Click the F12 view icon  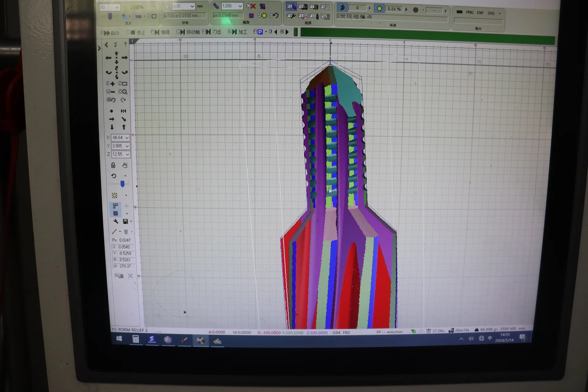[325, 16]
